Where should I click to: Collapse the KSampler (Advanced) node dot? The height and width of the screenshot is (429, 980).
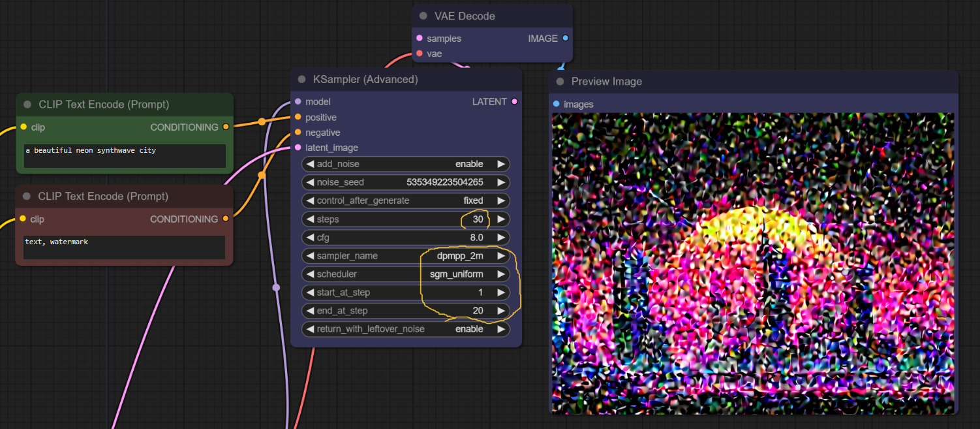click(301, 80)
